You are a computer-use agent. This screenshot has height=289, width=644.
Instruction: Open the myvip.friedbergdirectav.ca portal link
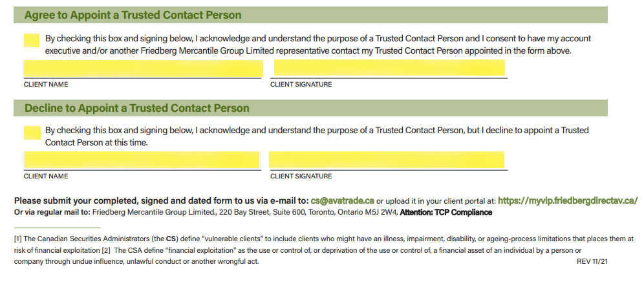(x=568, y=200)
